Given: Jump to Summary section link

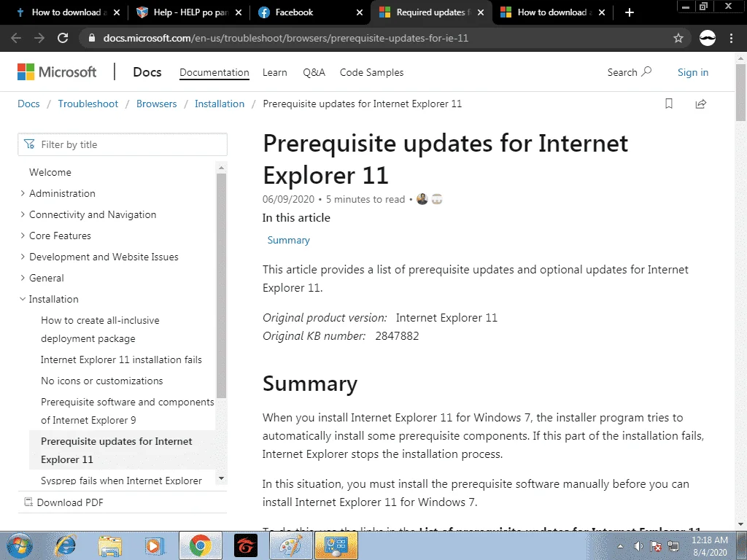Looking at the screenshot, I should pyautogui.click(x=289, y=240).
